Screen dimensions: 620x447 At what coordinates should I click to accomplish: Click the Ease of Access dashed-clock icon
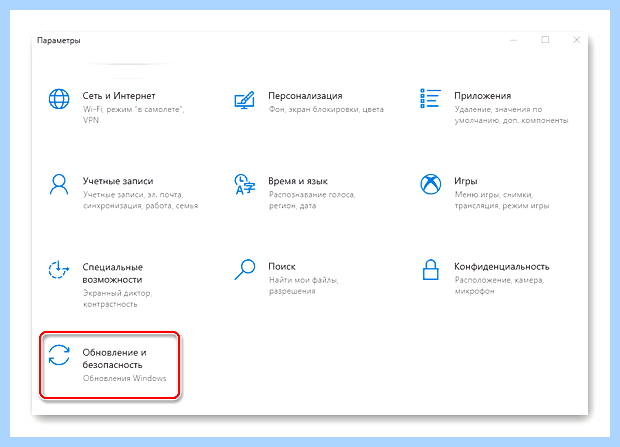(x=59, y=269)
